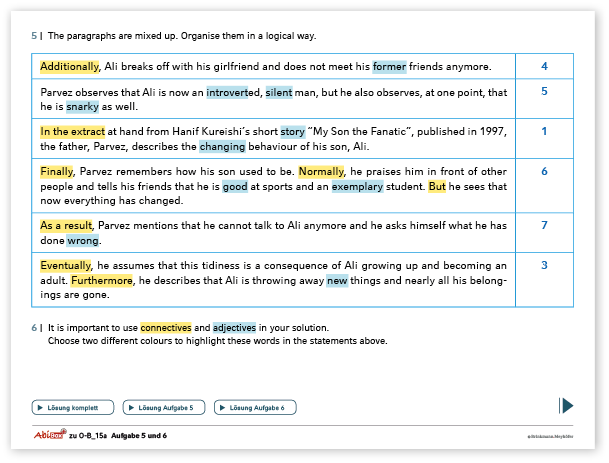
Task: Show Lösung Aufgabe 6
Action: 256,407
